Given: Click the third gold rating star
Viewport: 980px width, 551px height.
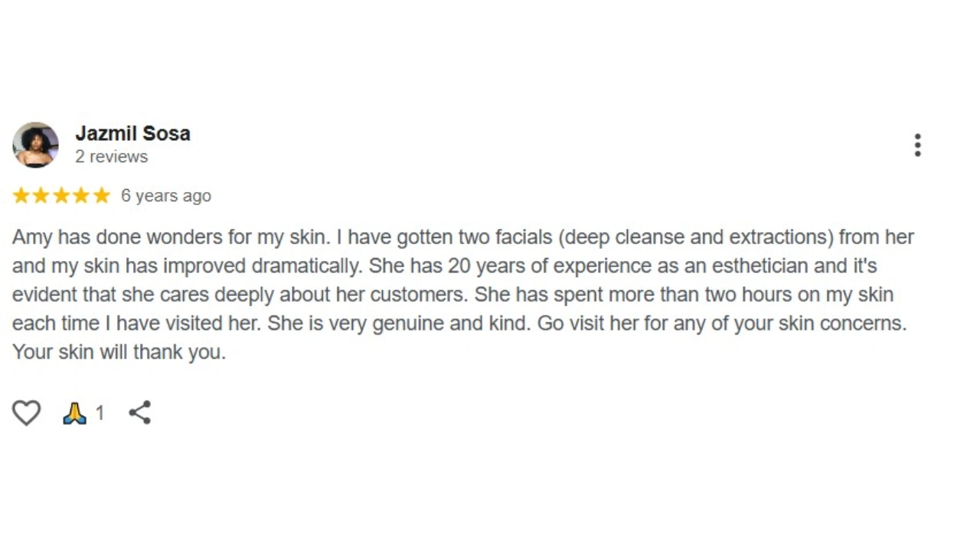Looking at the screenshot, I should pos(61,196).
